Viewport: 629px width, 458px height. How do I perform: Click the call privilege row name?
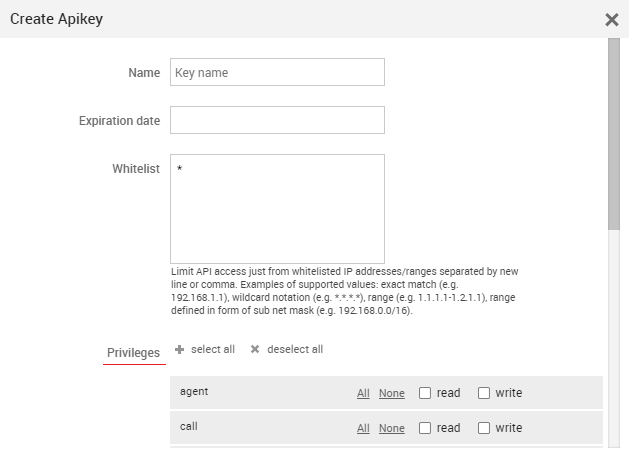click(x=189, y=426)
